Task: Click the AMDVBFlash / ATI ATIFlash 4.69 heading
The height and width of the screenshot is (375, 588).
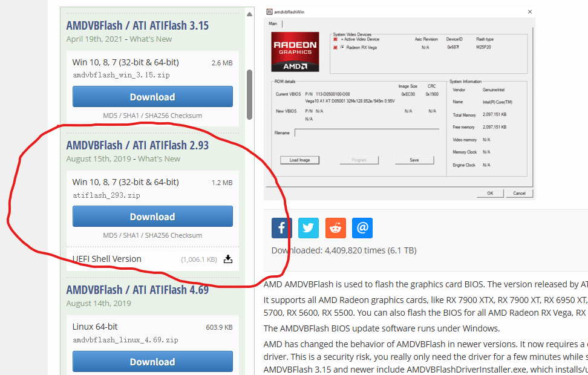Action: pos(137,290)
